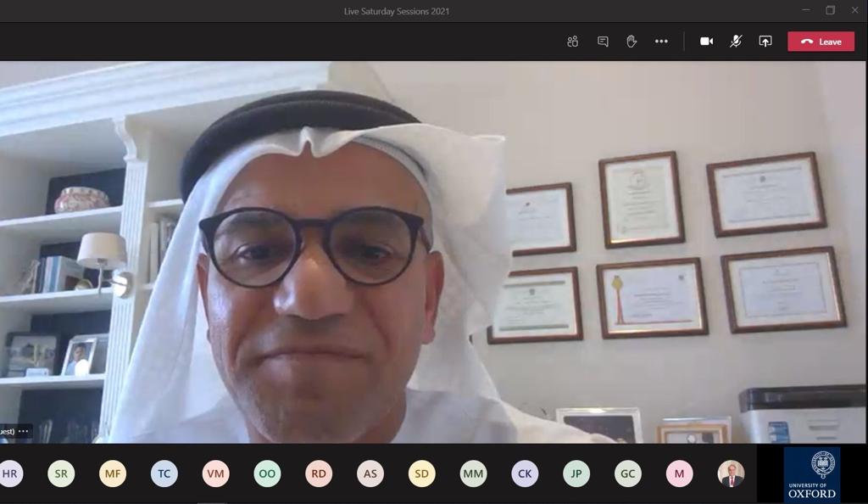Click the main speaker video feed

click(432, 255)
